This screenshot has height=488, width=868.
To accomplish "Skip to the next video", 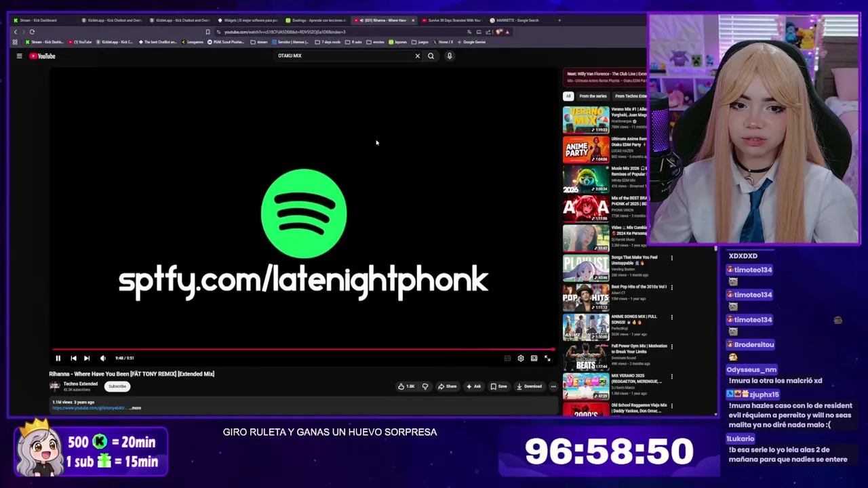I will click(x=87, y=358).
